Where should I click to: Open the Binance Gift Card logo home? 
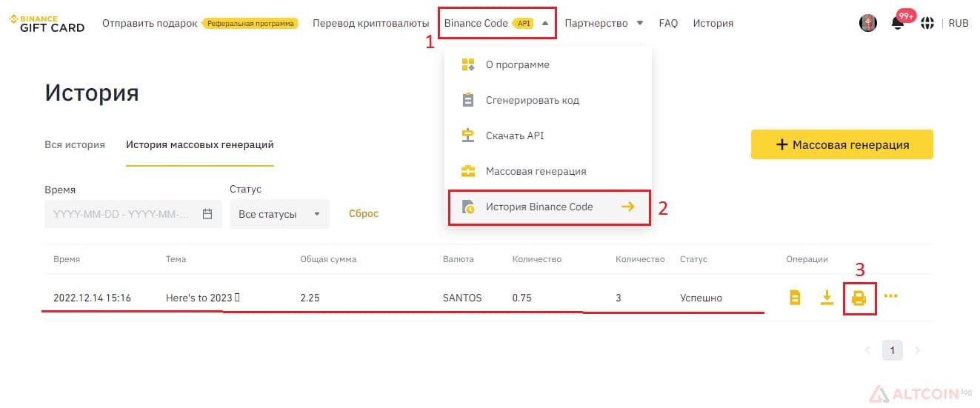coord(47,23)
